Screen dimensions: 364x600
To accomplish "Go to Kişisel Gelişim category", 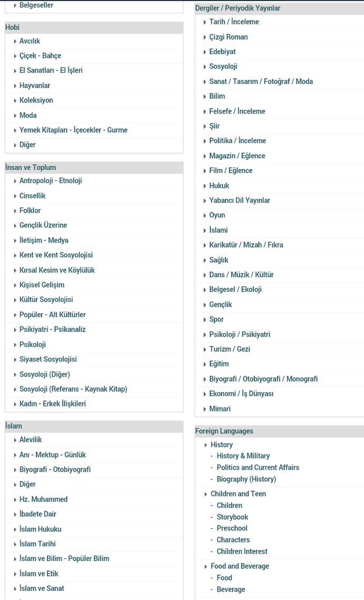I will [42, 284].
